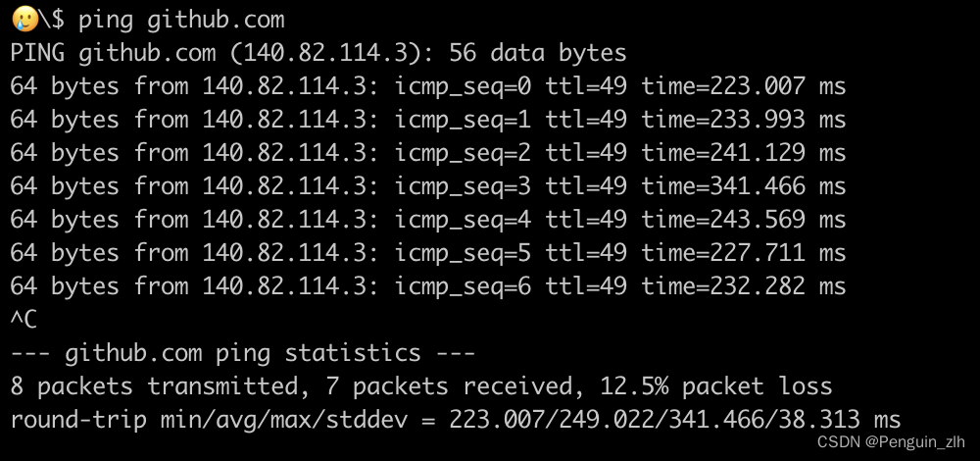Viewport: 980px width, 461px height.
Task: Click the icmp_seq=6 text
Action: pyautogui.click(x=464, y=287)
